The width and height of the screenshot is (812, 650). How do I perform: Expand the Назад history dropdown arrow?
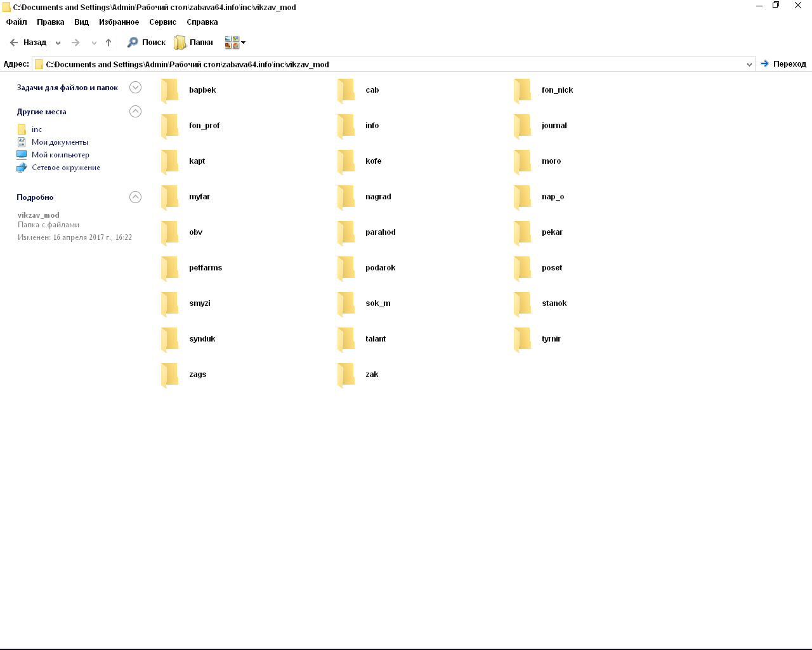(x=58, y=43)
